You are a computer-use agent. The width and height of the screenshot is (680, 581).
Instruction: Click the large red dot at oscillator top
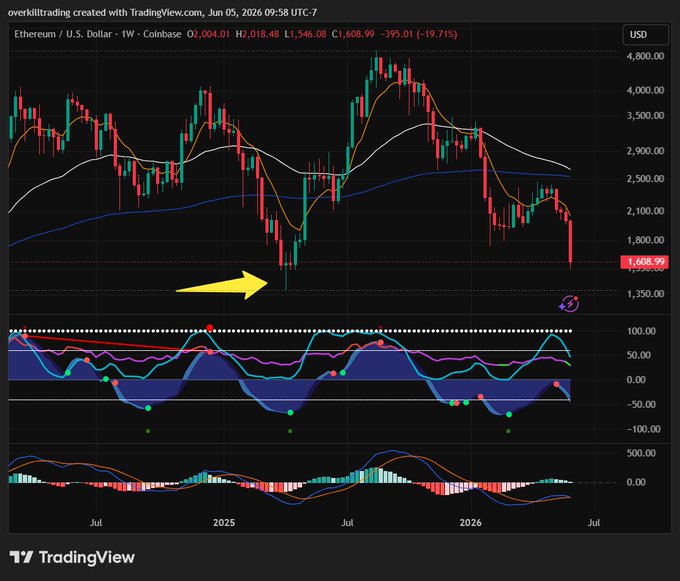click(x=210, y=328)
